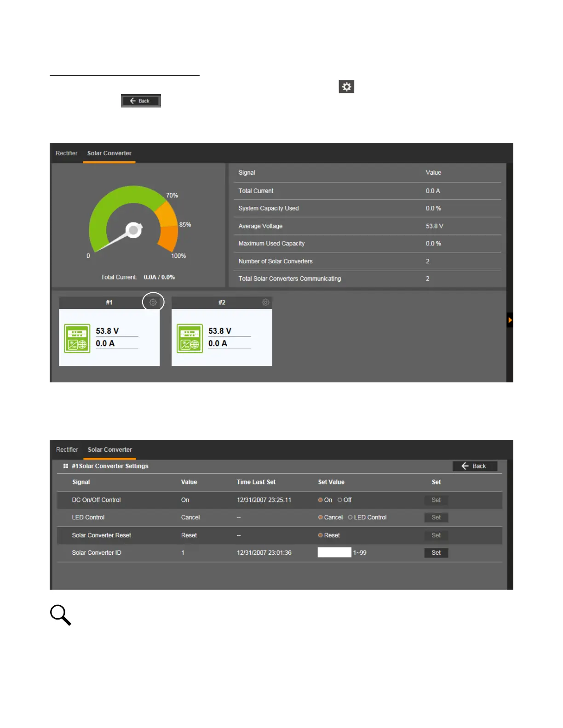Image resolution: width=563 pixels, height=728 pixels.
Task: Click timestamp 12/31/2007 23:25:11
Action: tap(264, 500)
